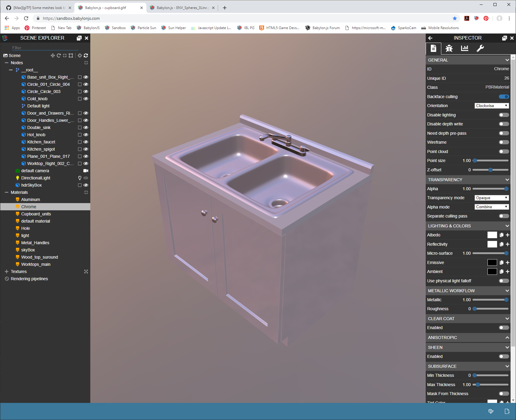Open the Babylon.js Forum bookmark
The image size is (516, 420).
(x=322, y=28)
